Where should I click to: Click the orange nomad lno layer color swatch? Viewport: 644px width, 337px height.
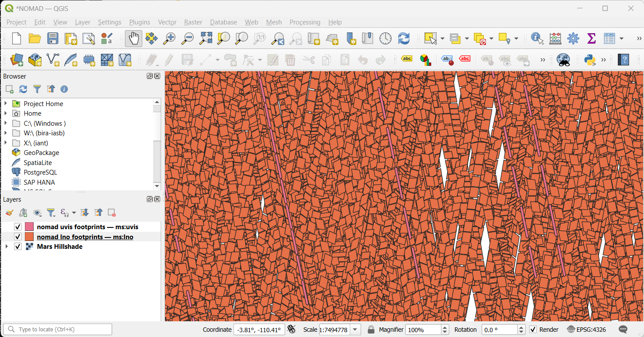(29, 237)
